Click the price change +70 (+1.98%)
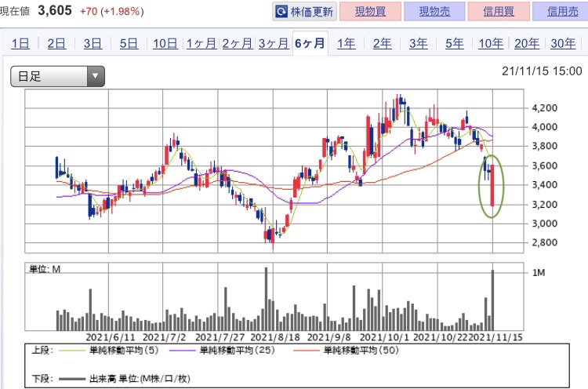Image resolution: width=588 pixels, height=389 pixels. (111, 11)
